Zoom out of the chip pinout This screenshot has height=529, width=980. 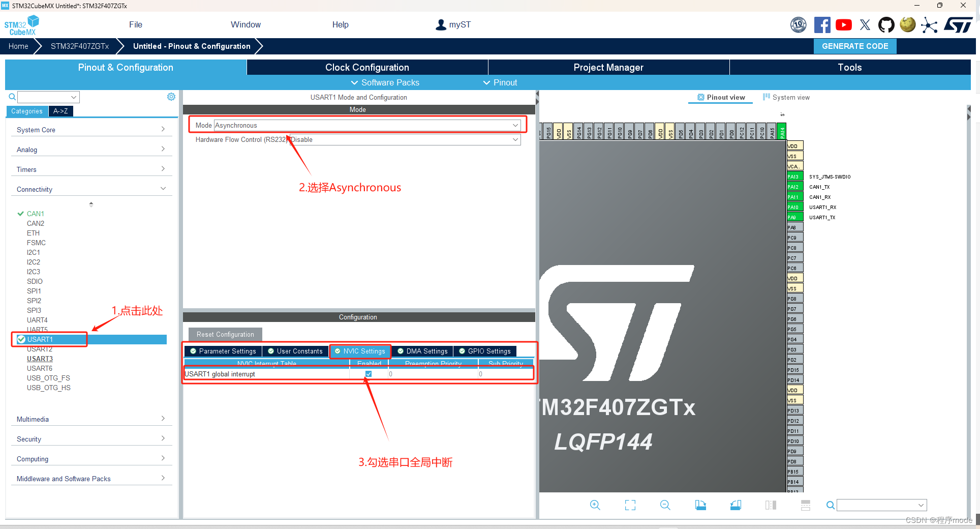tap(665, 505)
